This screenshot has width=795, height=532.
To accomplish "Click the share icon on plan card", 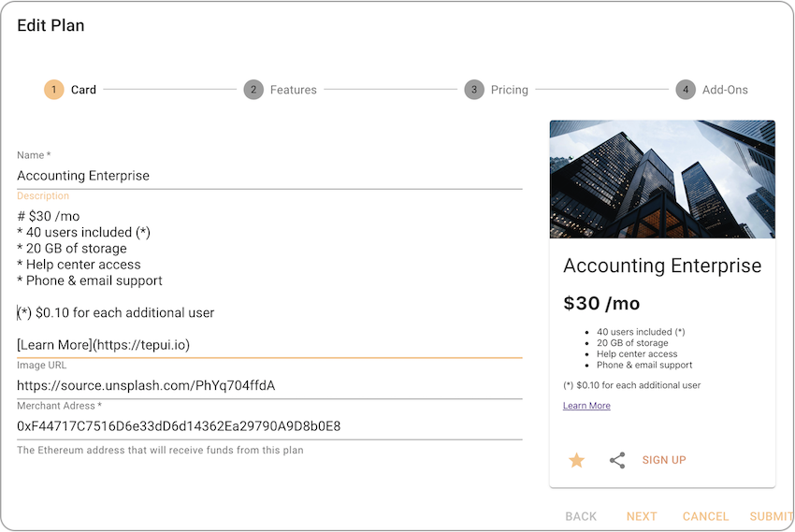I will 617,460.
